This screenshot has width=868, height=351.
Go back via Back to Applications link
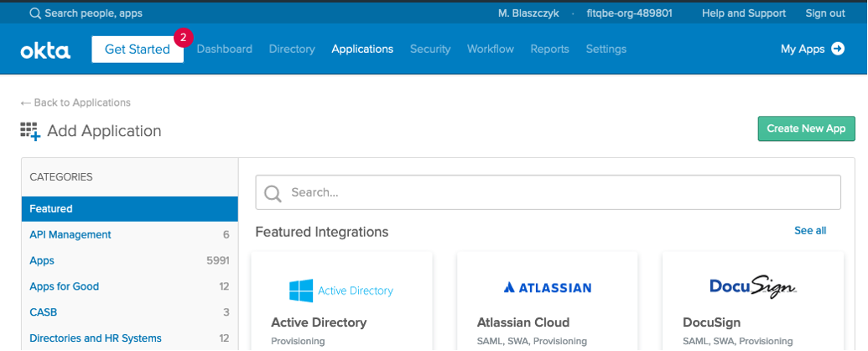(75, 102)
